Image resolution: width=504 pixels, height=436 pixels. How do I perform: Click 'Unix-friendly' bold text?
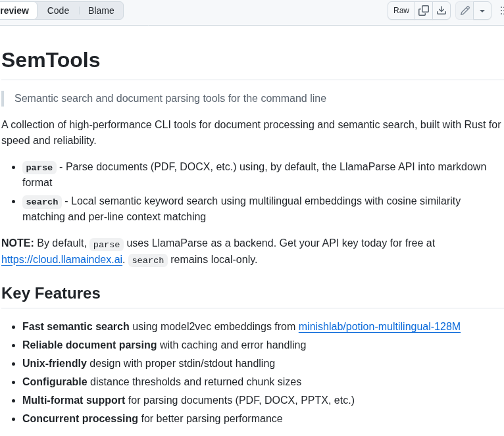[55, 363]
